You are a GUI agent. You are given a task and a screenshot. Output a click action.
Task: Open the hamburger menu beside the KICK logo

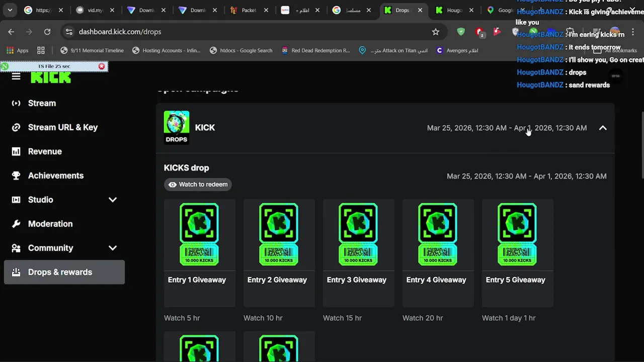16,76
